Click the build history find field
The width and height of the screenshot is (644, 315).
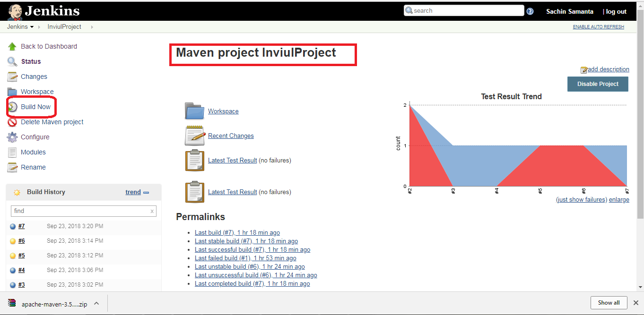(84, 211)
